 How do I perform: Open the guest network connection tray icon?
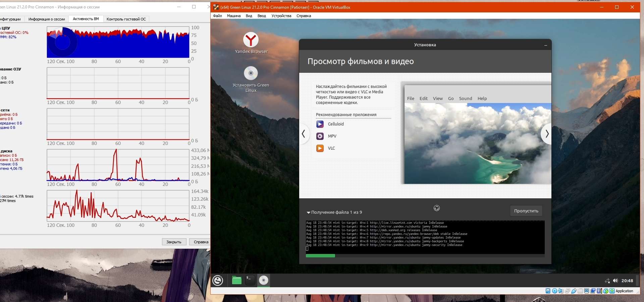click(607, 281)
